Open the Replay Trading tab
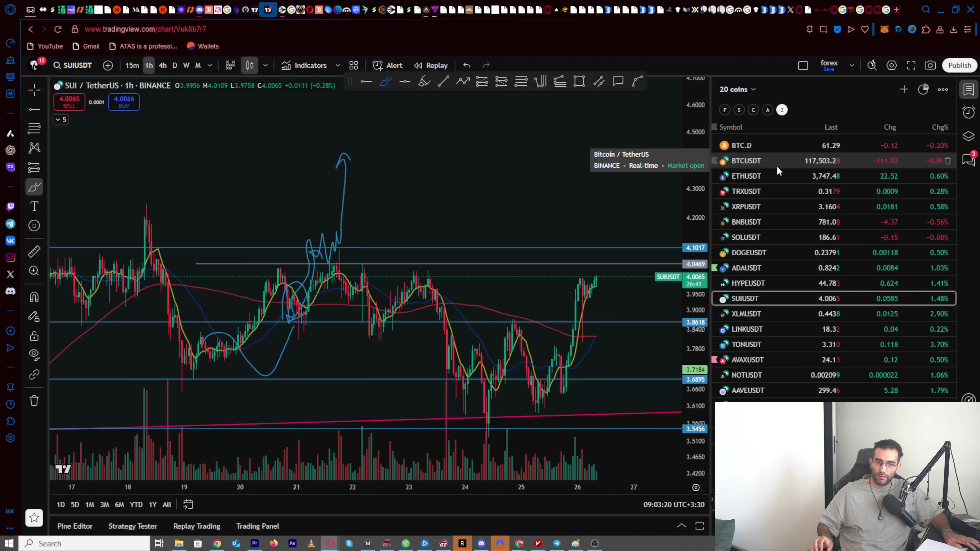Viewport: 980px width, 551px height. [197, 526]
